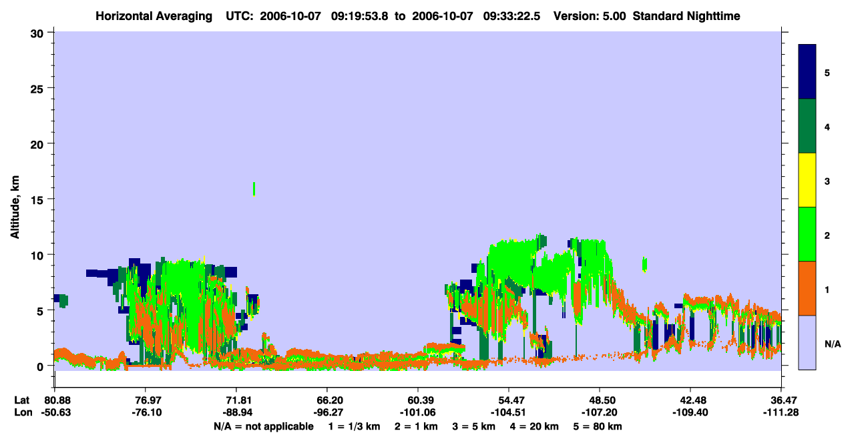Click the y-axis tick label 30
This screenshot has width=868, height=445.
pos(39,33)
